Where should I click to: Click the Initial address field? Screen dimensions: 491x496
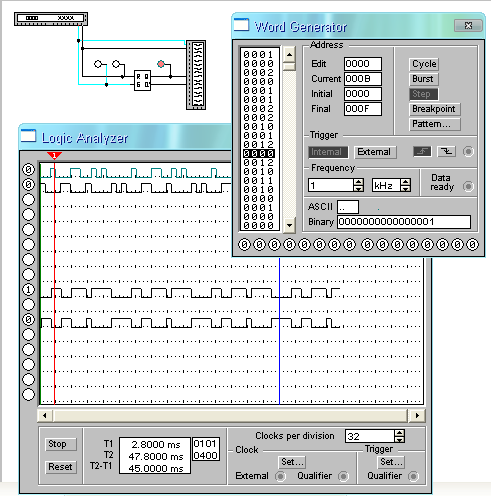(363, 94)
